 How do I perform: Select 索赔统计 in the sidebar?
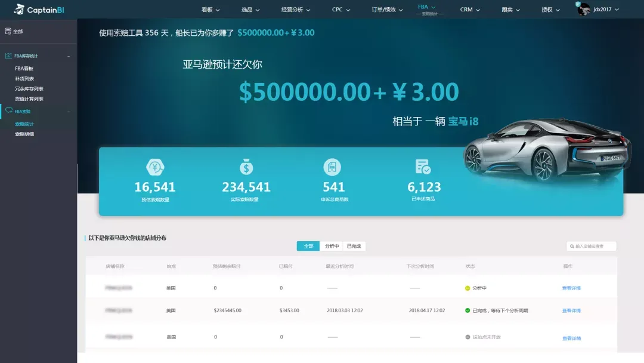(24, 124)
